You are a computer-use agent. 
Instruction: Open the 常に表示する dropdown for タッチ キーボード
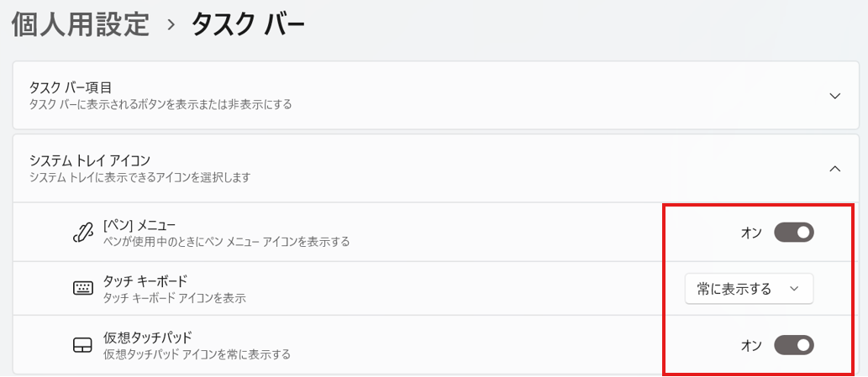coord(749,289)
